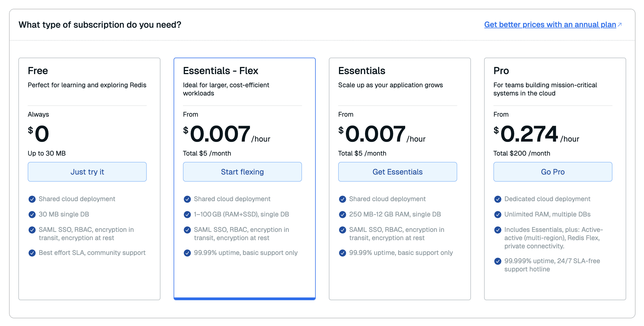Click check icon for 1–100 GB RAM+SSD
Screen dimensions: 644x326
187,215
